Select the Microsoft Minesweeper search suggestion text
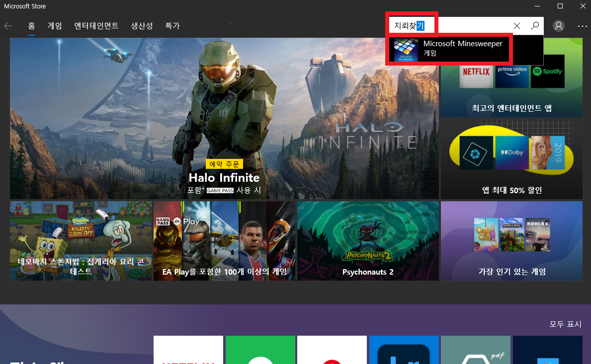Screen dimensions: 591x364 pos(463,44)
